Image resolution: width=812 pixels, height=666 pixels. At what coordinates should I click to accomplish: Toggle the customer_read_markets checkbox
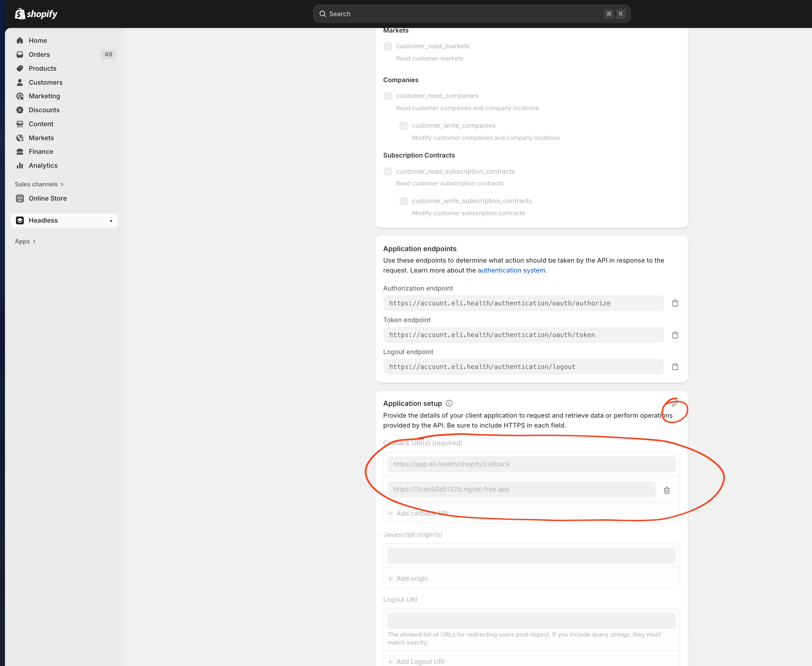click(388, 46)
